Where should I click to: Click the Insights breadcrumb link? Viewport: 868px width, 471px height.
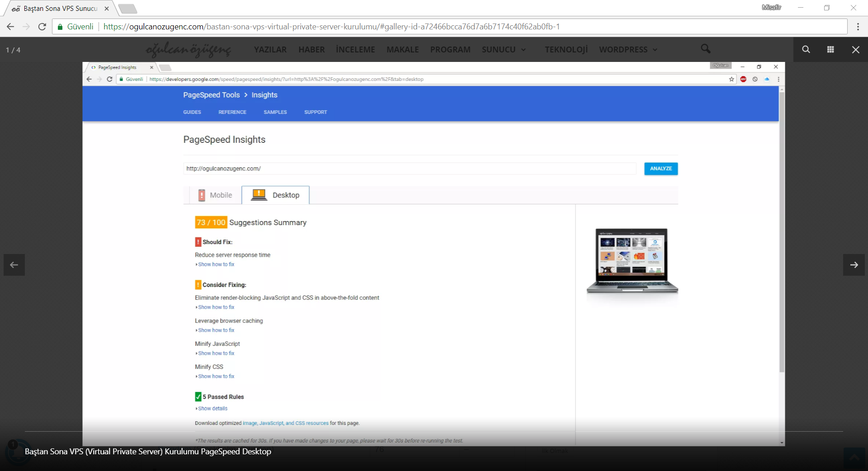click(264, 95)
